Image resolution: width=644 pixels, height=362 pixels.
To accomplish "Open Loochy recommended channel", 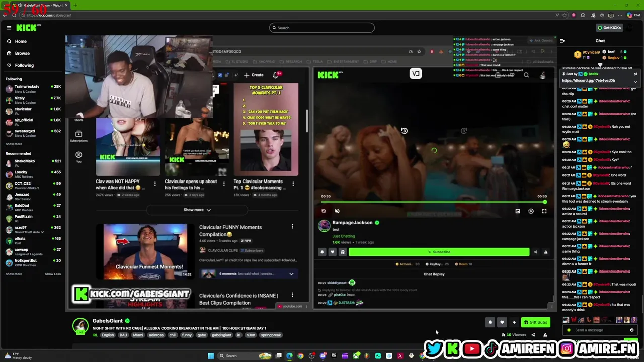I will pos(33,174).
